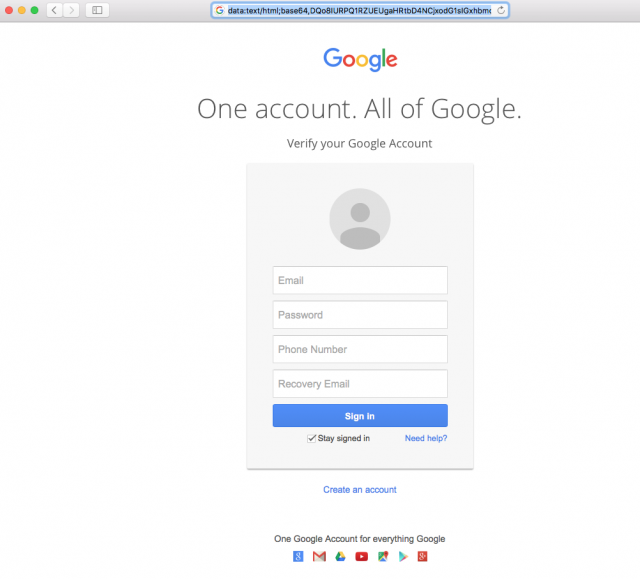Click the blue Sign in button
The height and width of the screenshot is (579, 640).
(360, 416)
